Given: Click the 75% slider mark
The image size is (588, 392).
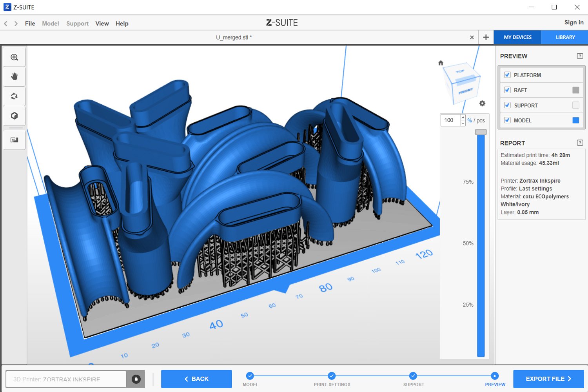Looking at the screenshot, I should click(x=468, y=182).
